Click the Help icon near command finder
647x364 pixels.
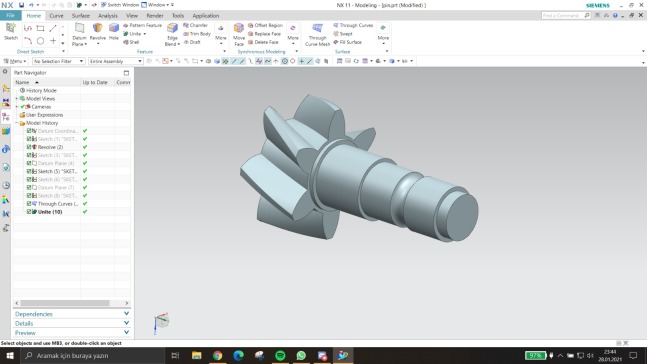(x=615, y=15)
